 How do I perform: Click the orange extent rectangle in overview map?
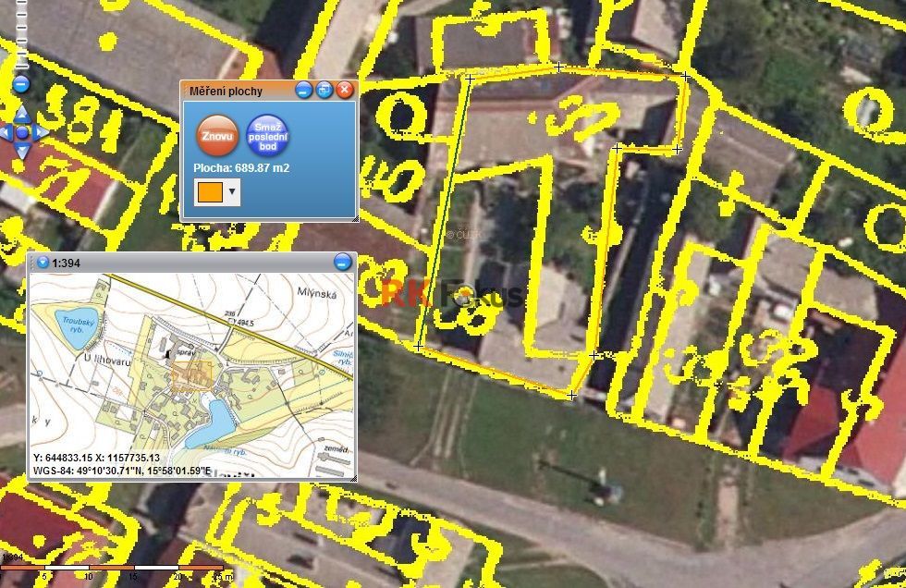tap(193, 376)
